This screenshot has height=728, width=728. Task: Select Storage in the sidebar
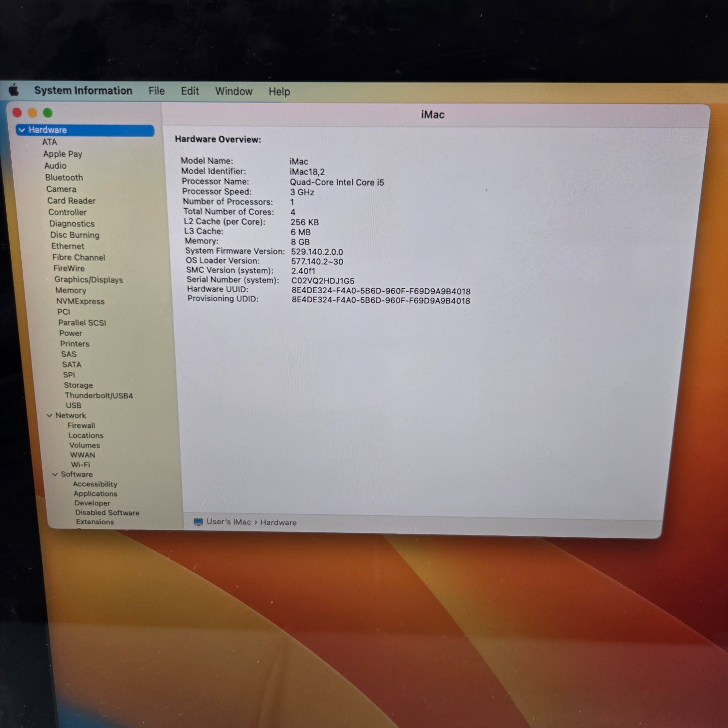pos(79,385)
